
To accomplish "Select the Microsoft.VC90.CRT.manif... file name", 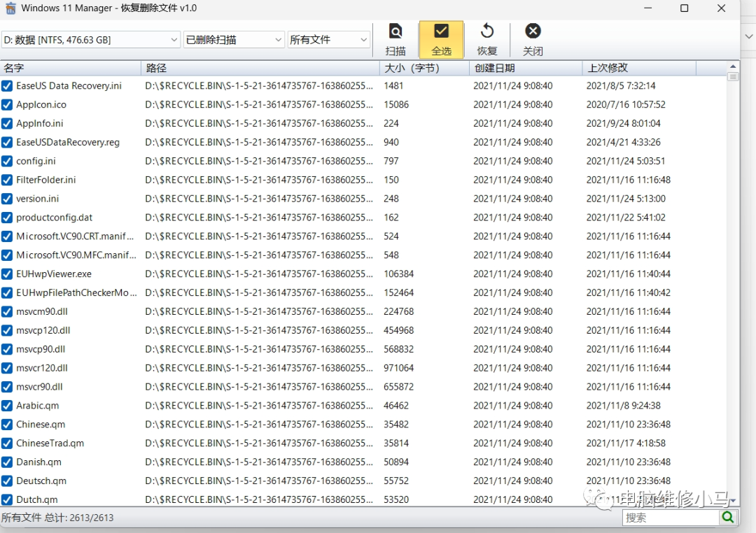I will [75, 236].
